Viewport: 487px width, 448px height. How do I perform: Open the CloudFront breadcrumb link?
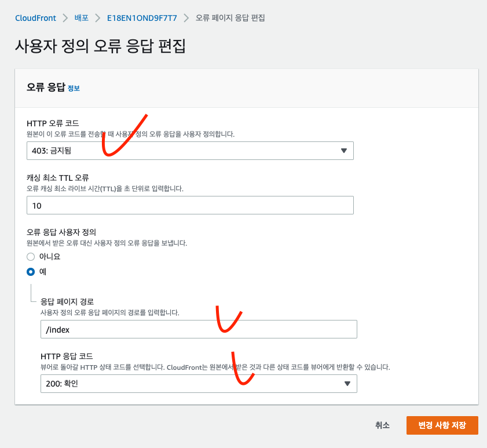click(35, 18)
